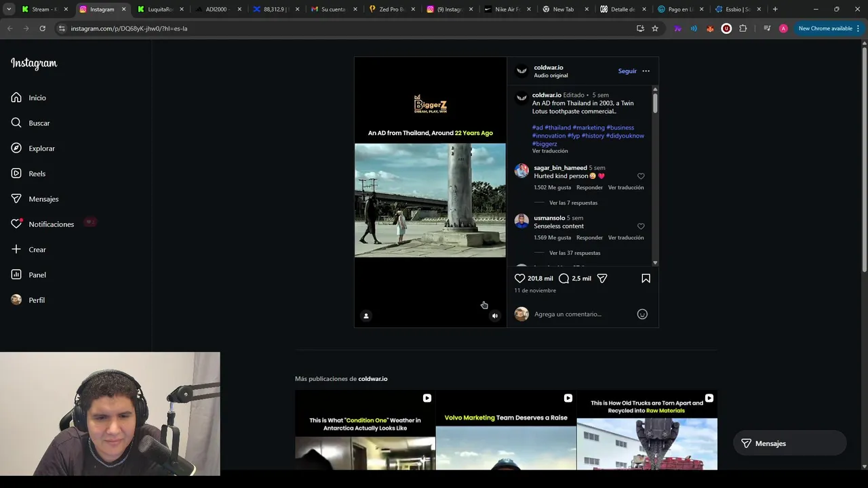Expand Ver las 37 respuestas
Screen dimensions: 868x488
coord(574,253)
